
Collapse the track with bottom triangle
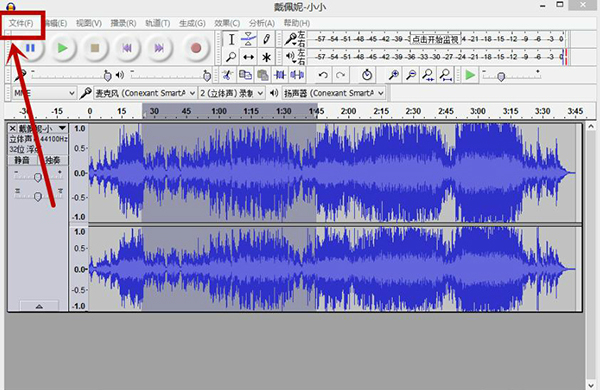[x=39, y=306]
